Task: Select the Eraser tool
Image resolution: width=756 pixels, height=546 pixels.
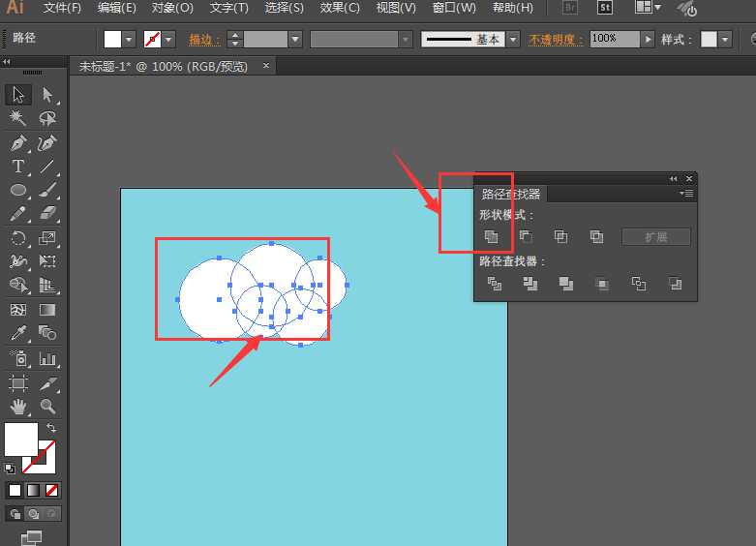Action: coord(47,213)
